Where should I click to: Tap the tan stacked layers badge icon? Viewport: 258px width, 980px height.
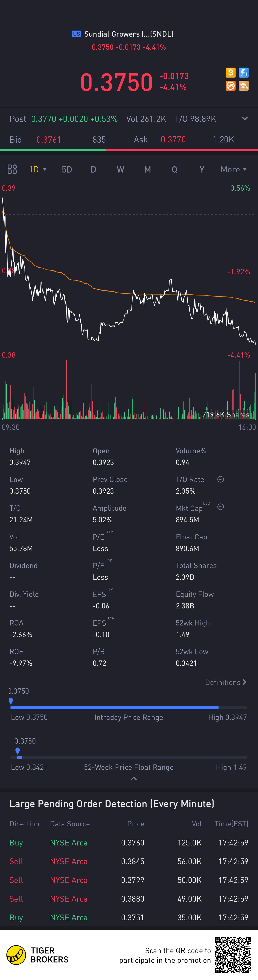point(243,86)
